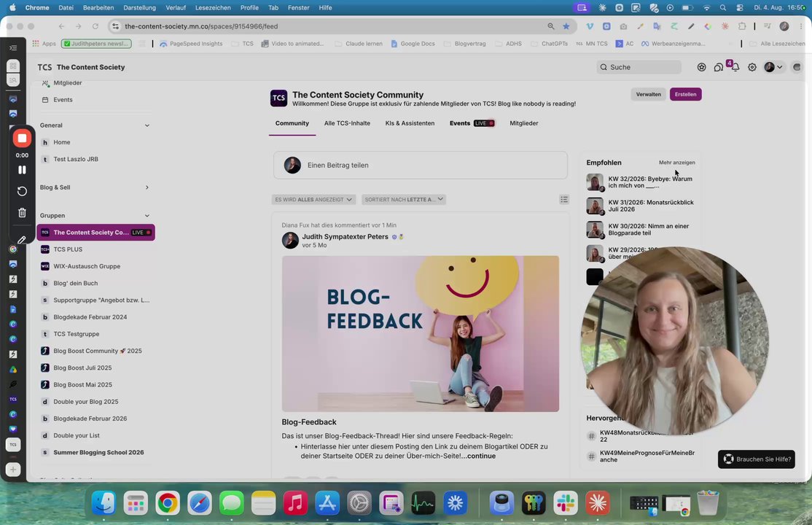
Task: Restart the recording with the circular arrow
Action: point(22,191)
